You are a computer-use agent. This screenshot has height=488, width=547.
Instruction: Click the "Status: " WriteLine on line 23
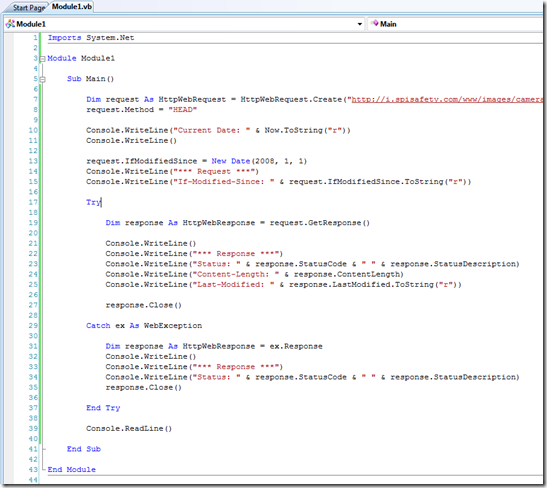coord(312,264)
